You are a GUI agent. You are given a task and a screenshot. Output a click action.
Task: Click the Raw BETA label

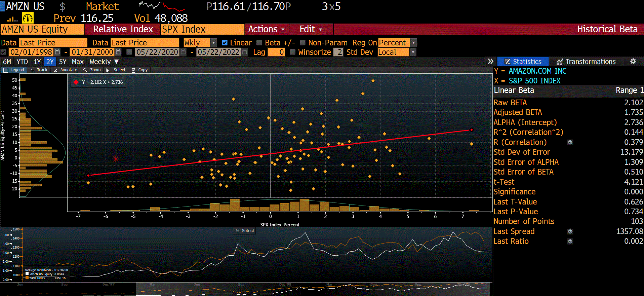[x=510, y=103]
